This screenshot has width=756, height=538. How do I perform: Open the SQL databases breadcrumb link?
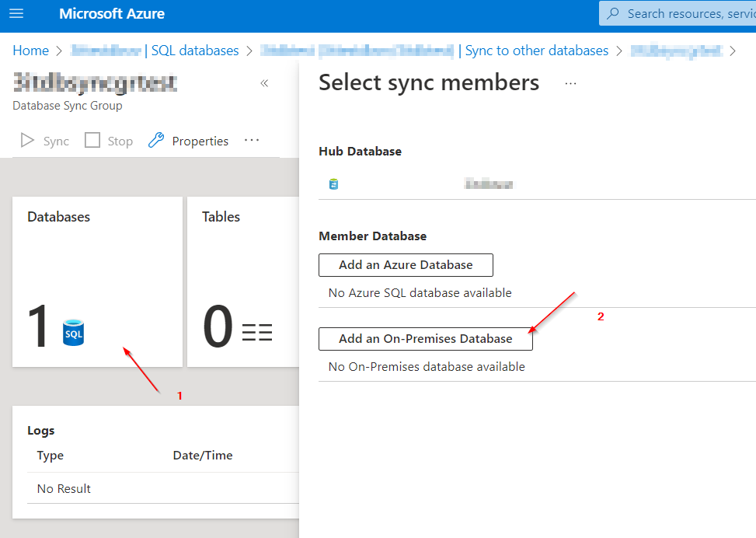[195, 51]
